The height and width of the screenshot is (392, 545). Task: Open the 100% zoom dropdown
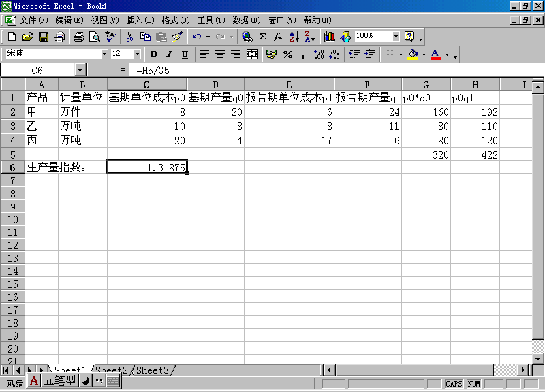396,37
